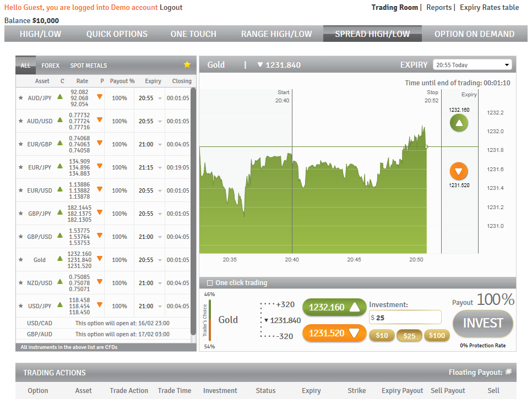Screen dimensions: 532x404
Task: Toggle the Floating Payout checkbox
Action: (508, 372)
